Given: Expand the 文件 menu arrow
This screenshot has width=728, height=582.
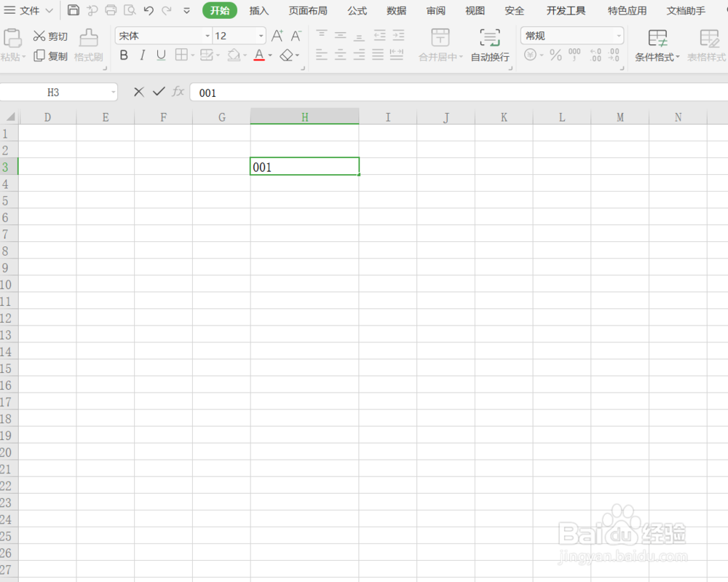Looking at the screenshot, I should click(x=50, y=10).
